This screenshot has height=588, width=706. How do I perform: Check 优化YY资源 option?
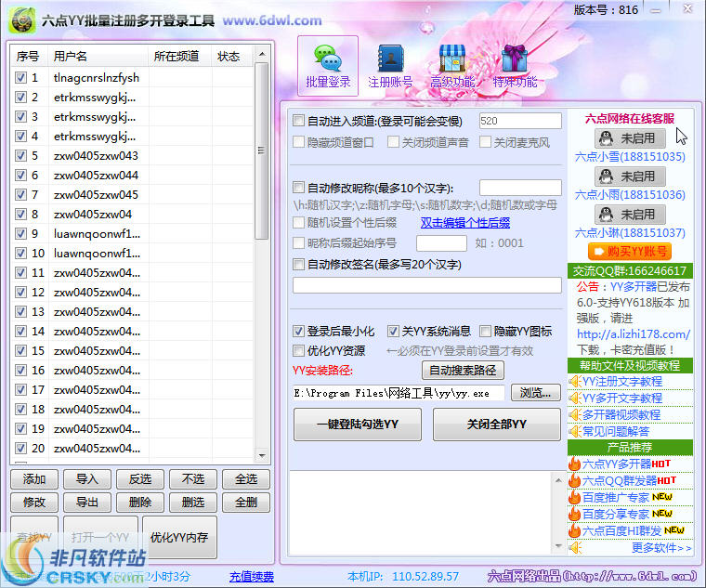[298, 351]
